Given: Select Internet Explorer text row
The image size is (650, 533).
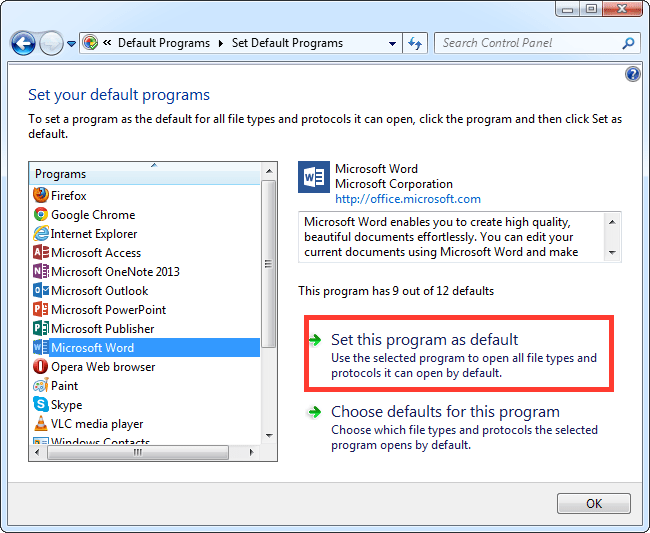Looking at the screenshot, I should point(94,234).
